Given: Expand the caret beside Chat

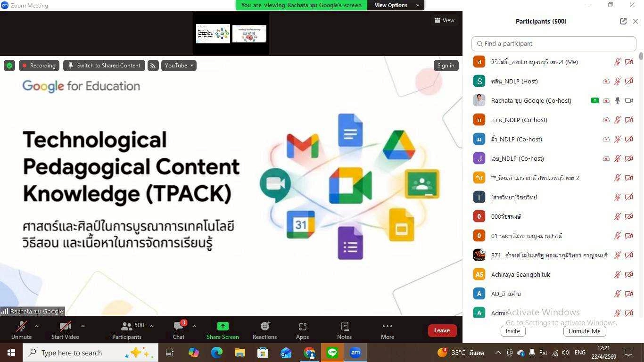Looking at the screenshot, I should [194, 326].
